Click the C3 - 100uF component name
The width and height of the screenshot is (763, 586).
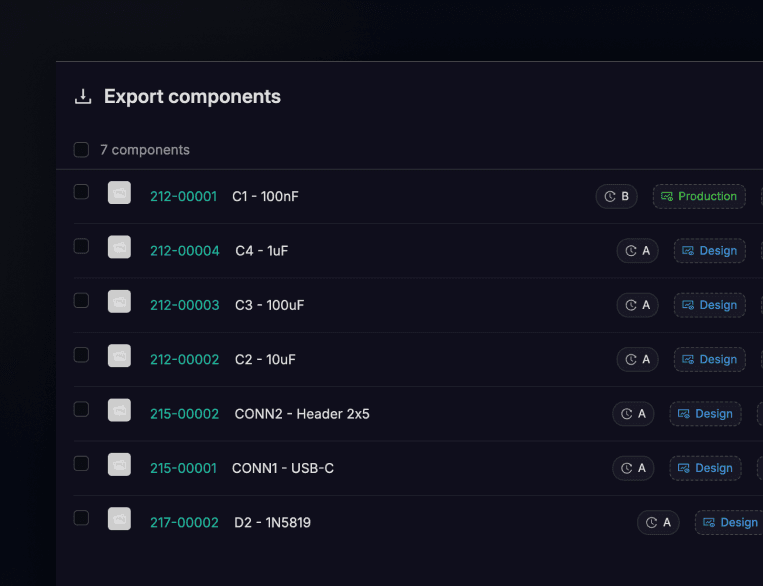[x=269, y=305]
